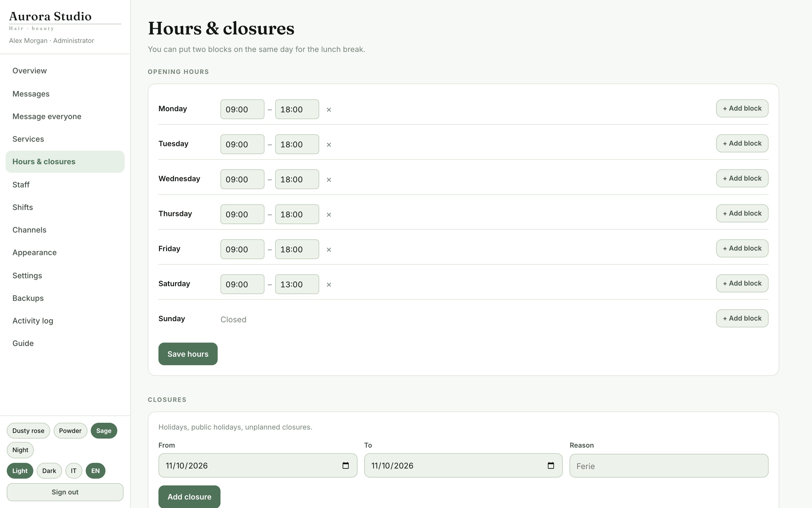Image resolution: width=812 pixels, height=508 pixels.
Task: Switch theme to Dusty rose
Action: point(28,431)
